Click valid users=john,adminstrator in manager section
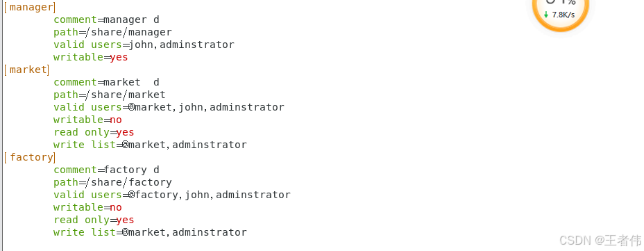The image size is (644, 251). [144, 44]
